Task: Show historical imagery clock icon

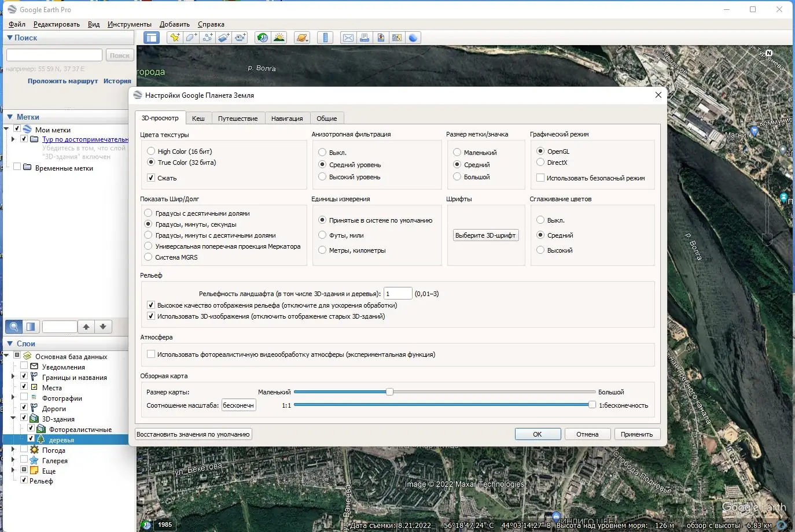Action: (x=263, y=38)
